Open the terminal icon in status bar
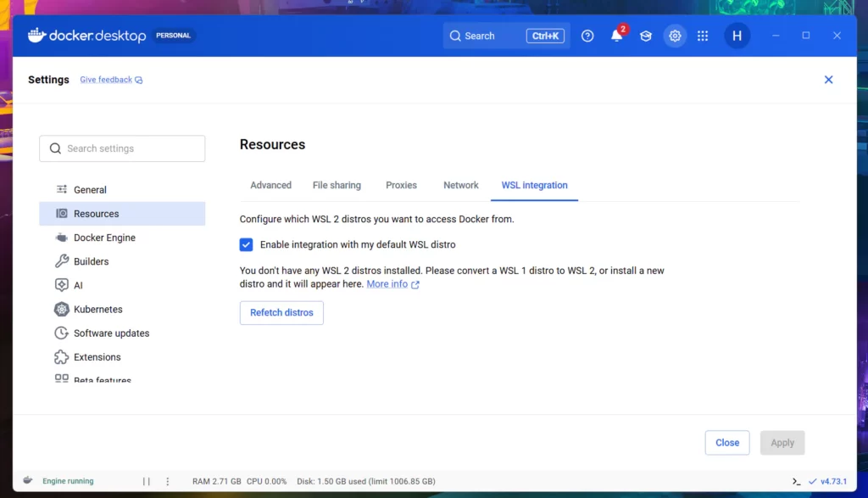This screenshot has width=868, height=498. [796, 481]
